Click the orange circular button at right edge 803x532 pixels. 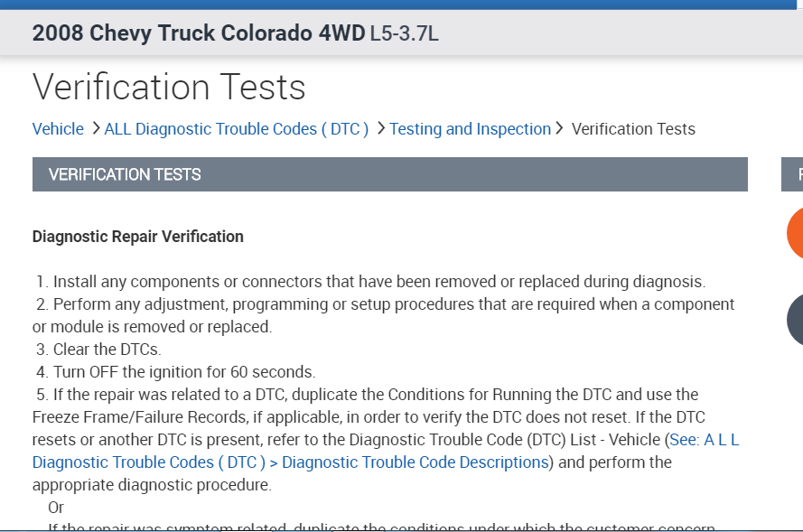point(795,232)
